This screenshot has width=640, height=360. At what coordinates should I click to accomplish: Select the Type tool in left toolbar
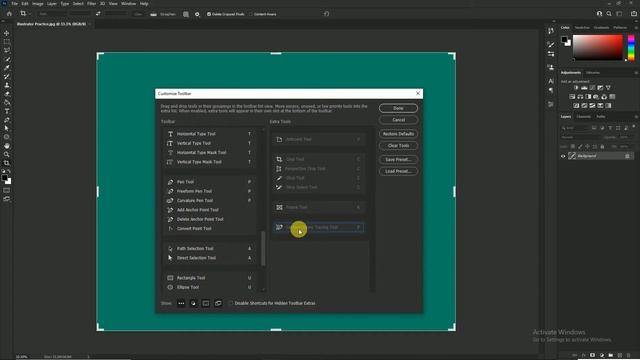tap(7, 111)
